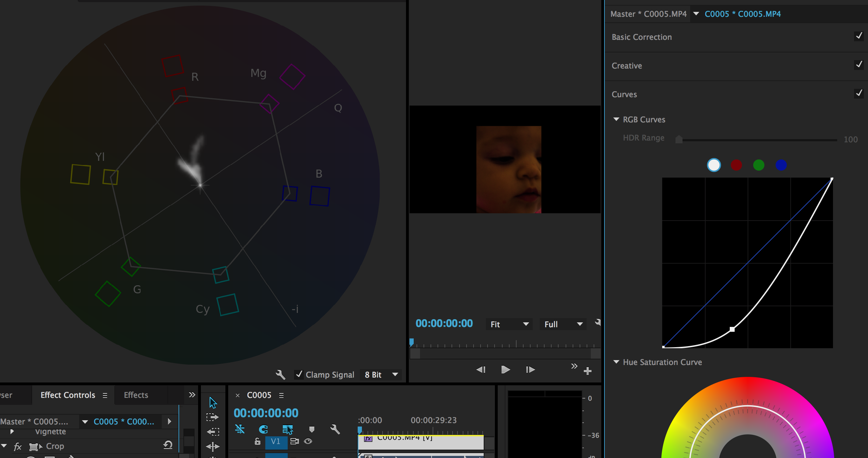Hide V1 track output with eye icon
868x458 pixels.
308,441
